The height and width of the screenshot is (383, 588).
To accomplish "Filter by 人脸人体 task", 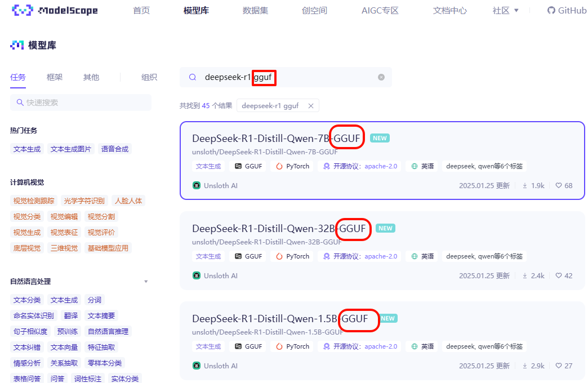I will point(128,201).
